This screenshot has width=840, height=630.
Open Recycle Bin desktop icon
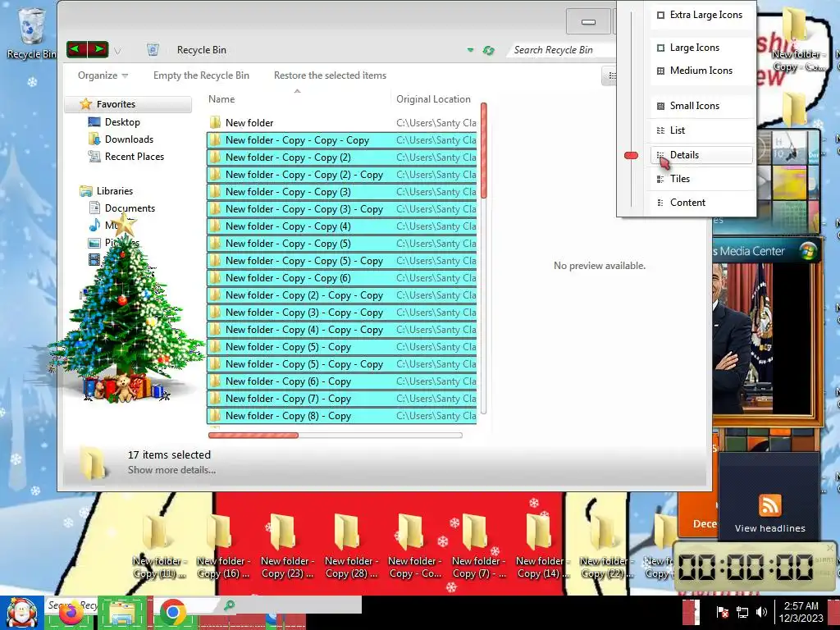tap(31, 32)
